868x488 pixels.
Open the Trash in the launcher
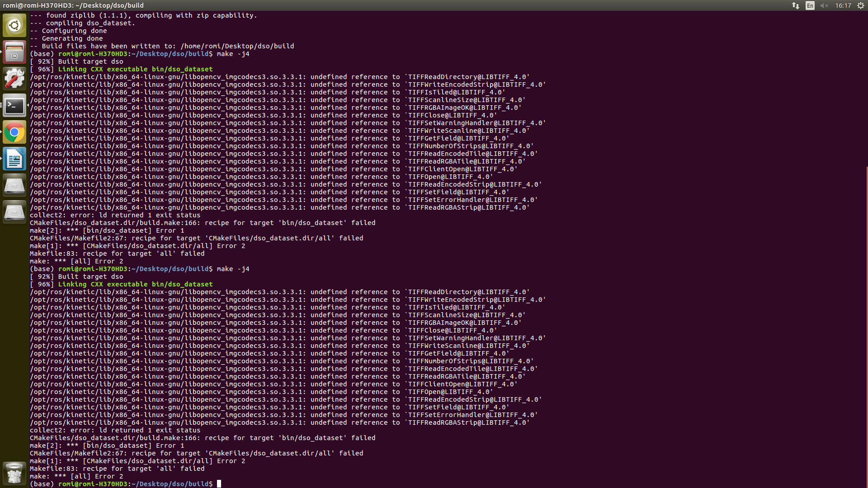tap(14, 473)
